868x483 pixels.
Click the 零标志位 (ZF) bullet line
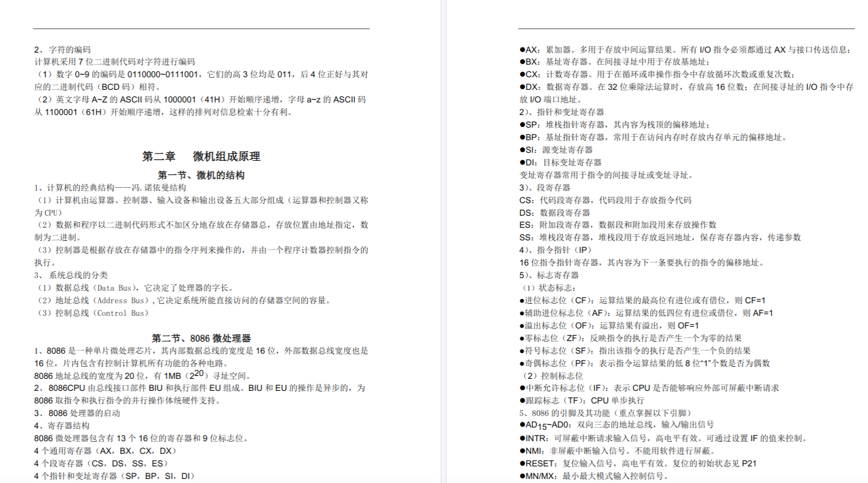pyautogui.click(x=631, y=338)
